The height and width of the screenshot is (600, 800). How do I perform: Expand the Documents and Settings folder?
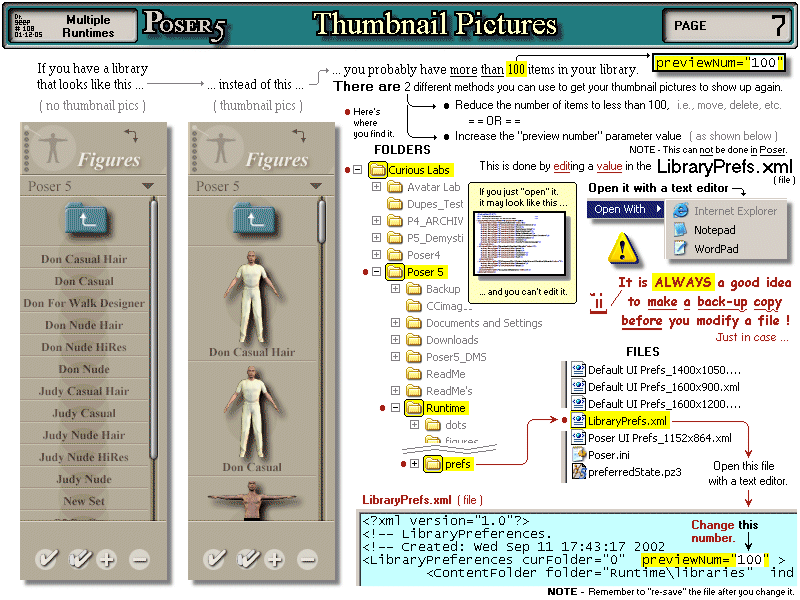tap(395, 322)
